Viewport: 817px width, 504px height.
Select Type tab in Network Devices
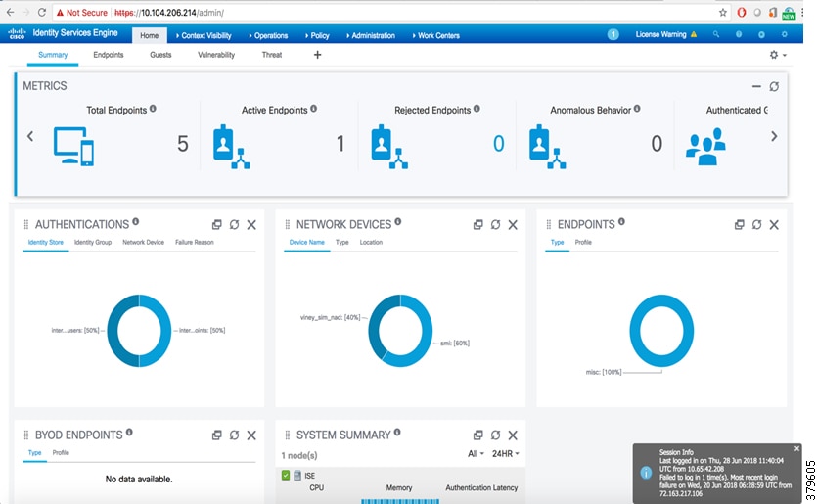click(341, 243)
